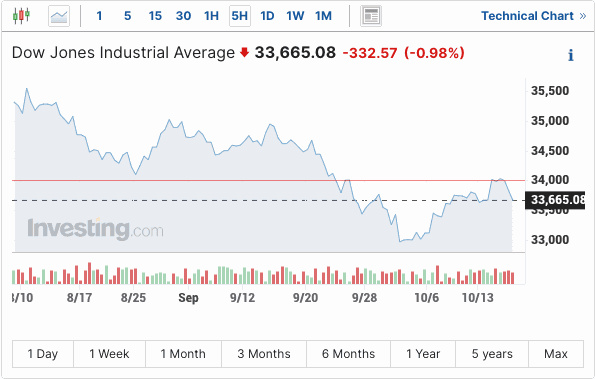Select the 5 minute interval
Screen dimensions: 595x379
(128, 16)
